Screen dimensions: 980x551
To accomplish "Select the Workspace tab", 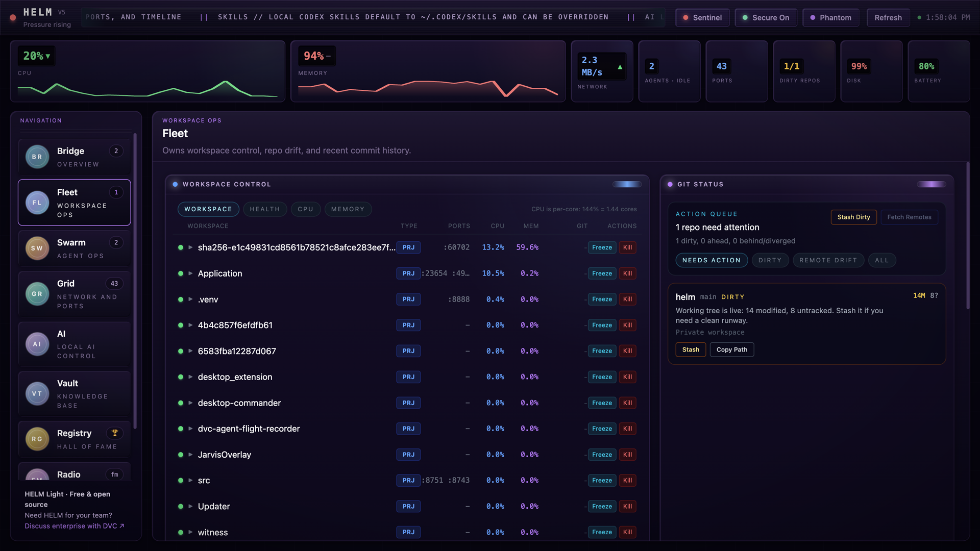I will point(208,209).
